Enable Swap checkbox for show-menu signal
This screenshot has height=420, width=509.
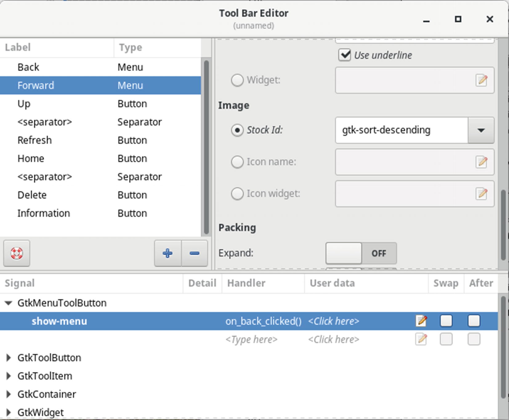tap(446, 321)
